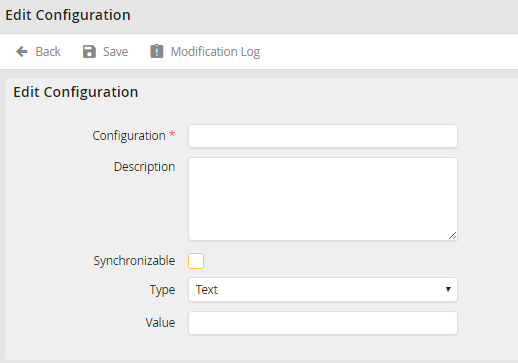The width and height of the screenshot is (518, 363).
Task: Click the Configuration field label
Action: 129,136
